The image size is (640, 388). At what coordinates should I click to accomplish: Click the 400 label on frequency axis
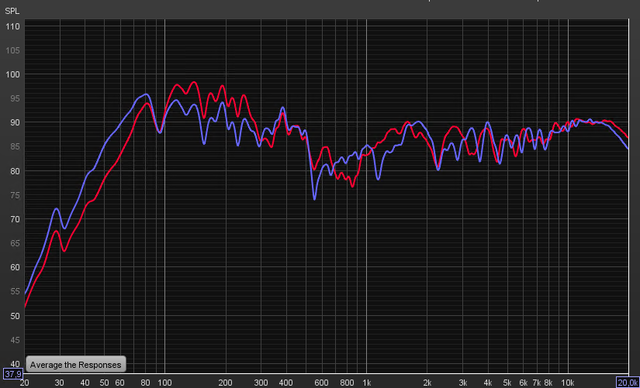tap(286, 383)
